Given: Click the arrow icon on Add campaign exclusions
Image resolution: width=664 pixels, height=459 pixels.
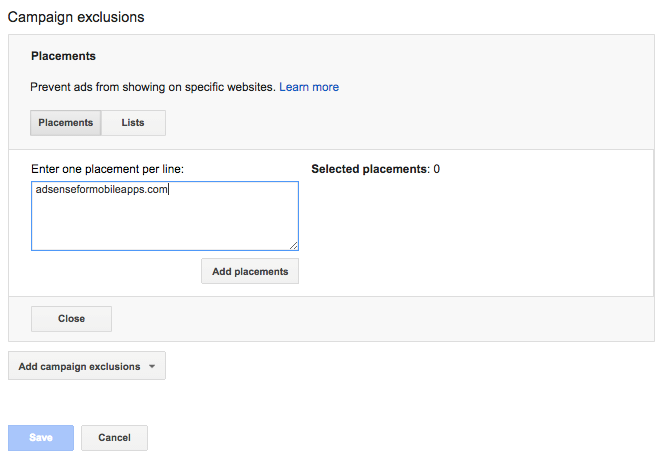Looking at the screenshot, I should point(151,367).
